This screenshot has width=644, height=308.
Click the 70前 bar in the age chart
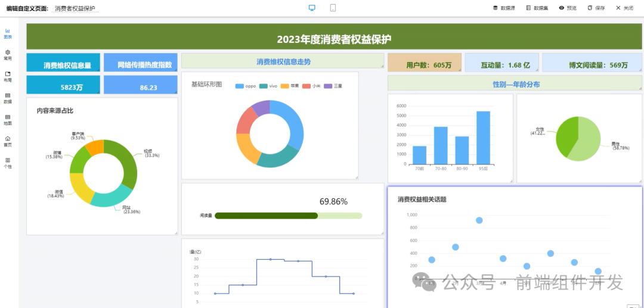pos(419,155)
